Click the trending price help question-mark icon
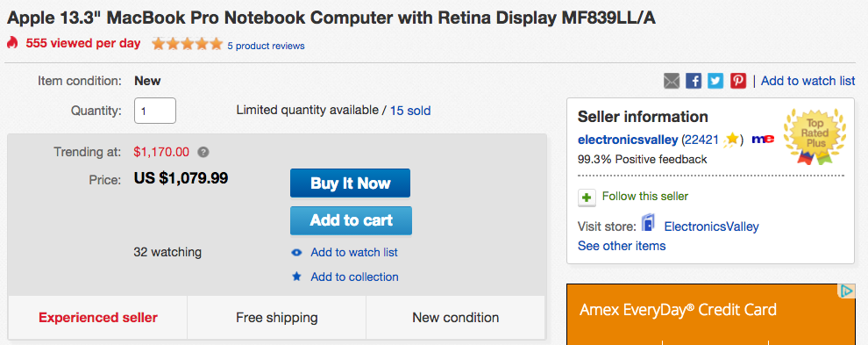Viewport: 868px width, 345px height. point(203,152)
